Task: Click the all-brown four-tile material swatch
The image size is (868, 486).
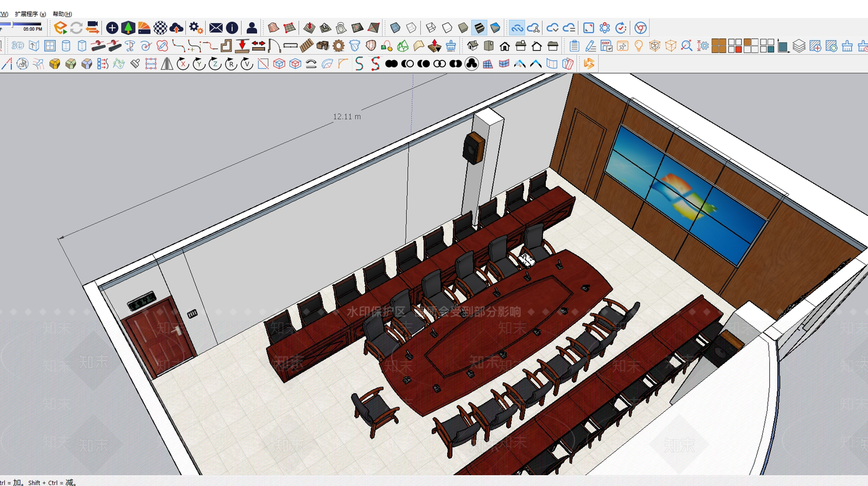Action: pyautogui.click(x=719, y=46)
